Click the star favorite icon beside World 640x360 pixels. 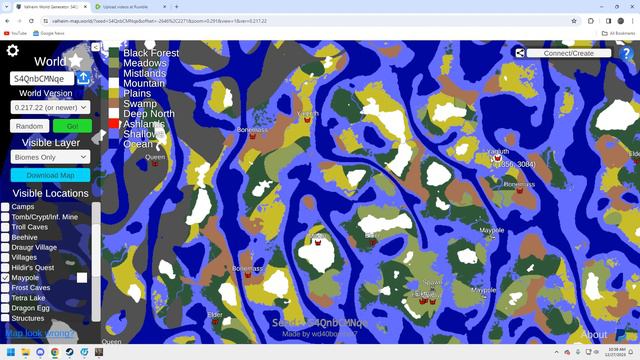(76, 61)
